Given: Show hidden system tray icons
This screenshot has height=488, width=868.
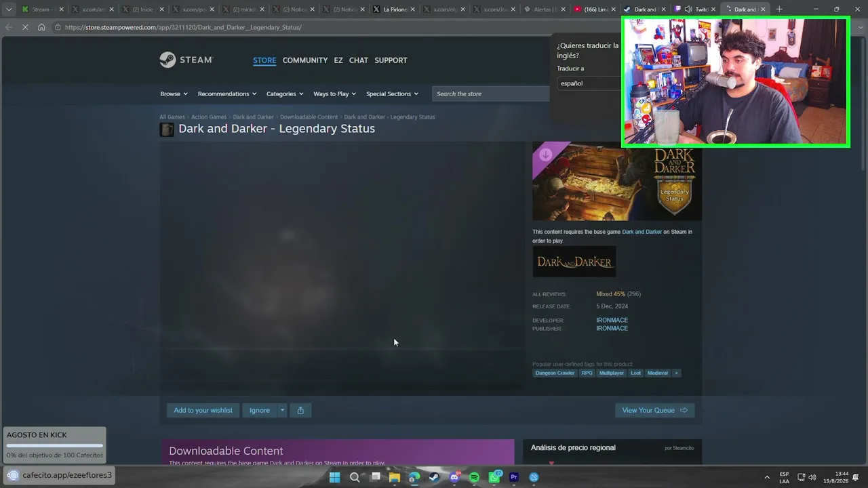Looking at the screenshot, I should 767,477.
